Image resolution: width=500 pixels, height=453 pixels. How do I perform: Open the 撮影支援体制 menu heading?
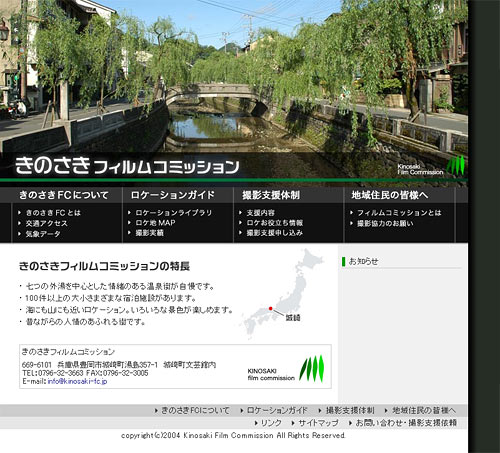coord(271,195)
